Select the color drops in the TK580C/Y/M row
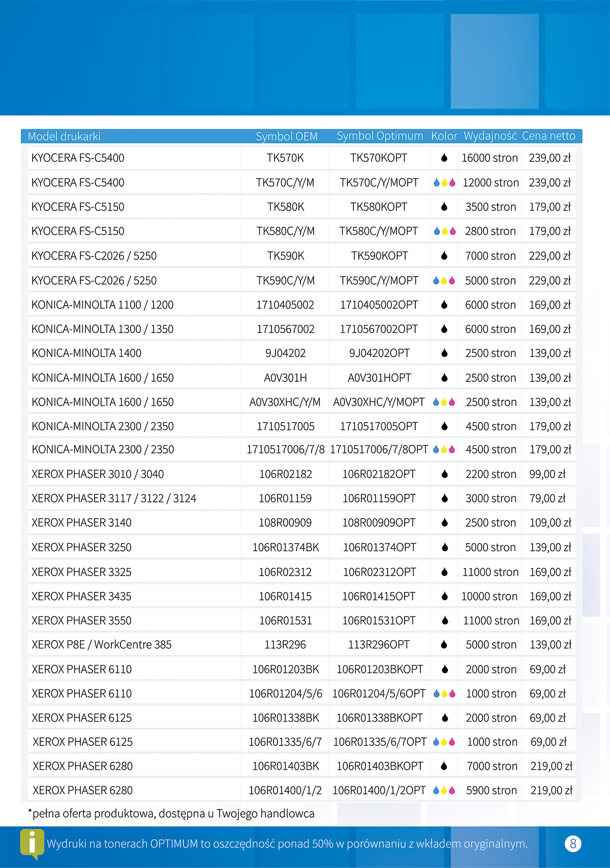610x868 pixels. pos(444,231)
